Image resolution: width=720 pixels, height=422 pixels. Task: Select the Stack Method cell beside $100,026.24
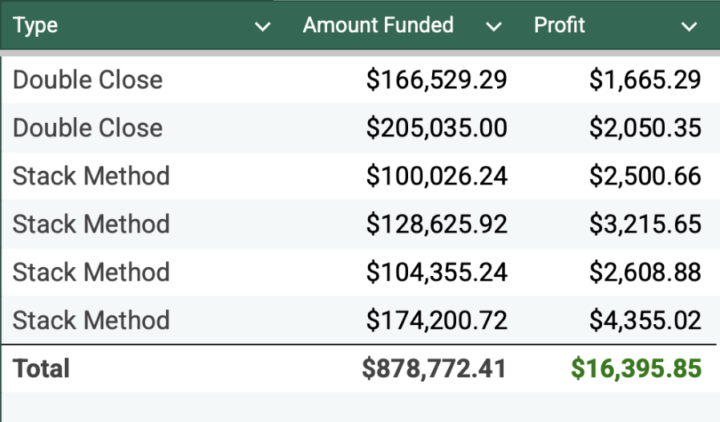tap(91, 176)
